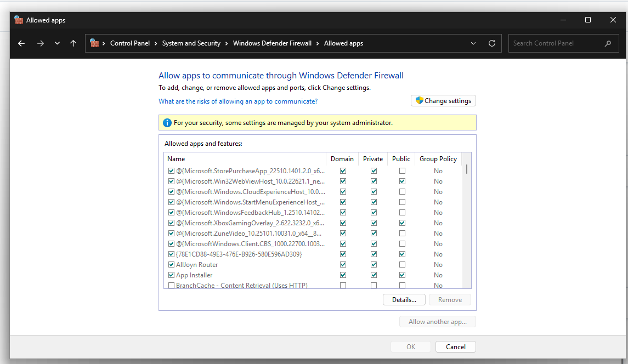The image size is (628, 364).
Task: Toggle Public checkbox for XboxGamingOverlay
Action: (402, 223)
